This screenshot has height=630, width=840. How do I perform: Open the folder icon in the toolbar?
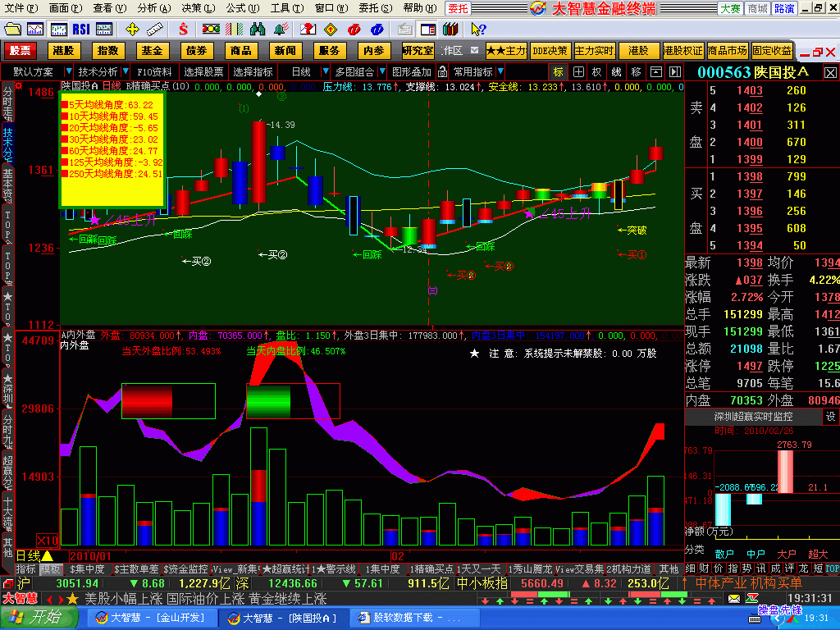click(12, 29)
